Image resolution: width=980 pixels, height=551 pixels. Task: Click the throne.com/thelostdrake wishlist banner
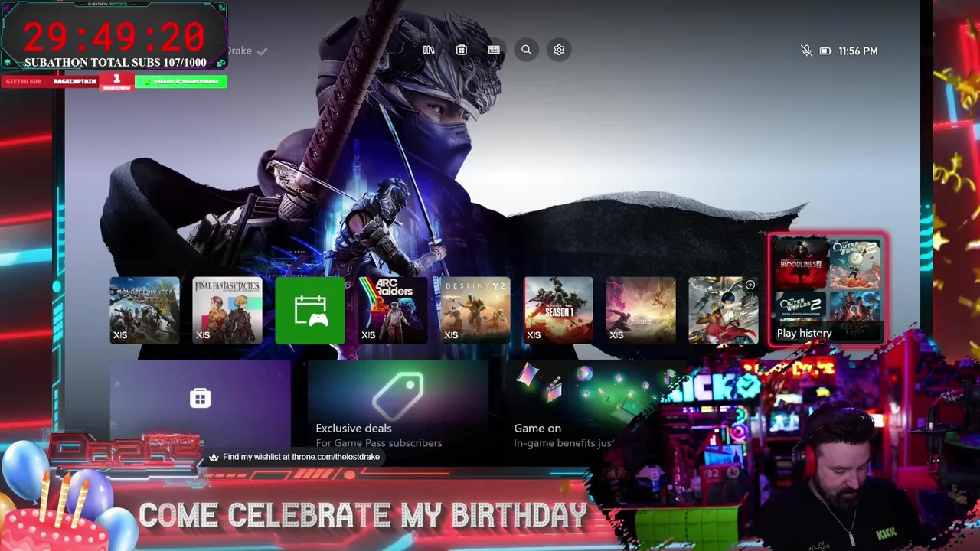pyautogui.click(x=295, y=457)
